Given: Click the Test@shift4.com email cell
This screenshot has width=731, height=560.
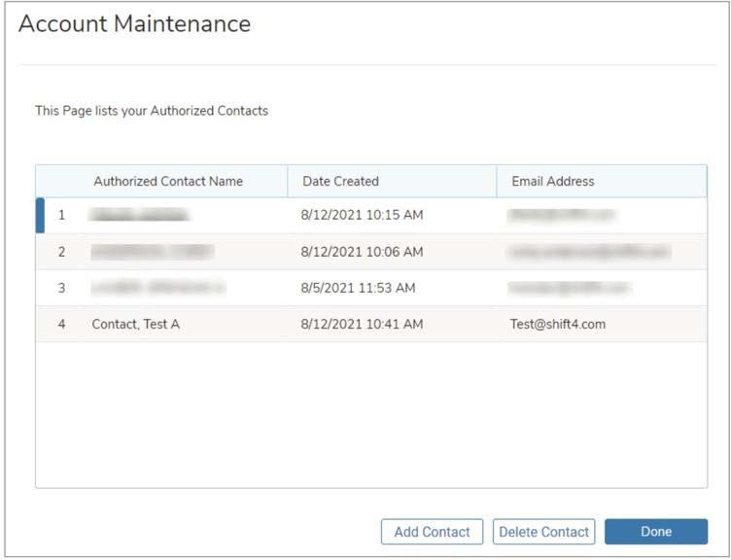Looking at the screenshot, I should point(558,325).
